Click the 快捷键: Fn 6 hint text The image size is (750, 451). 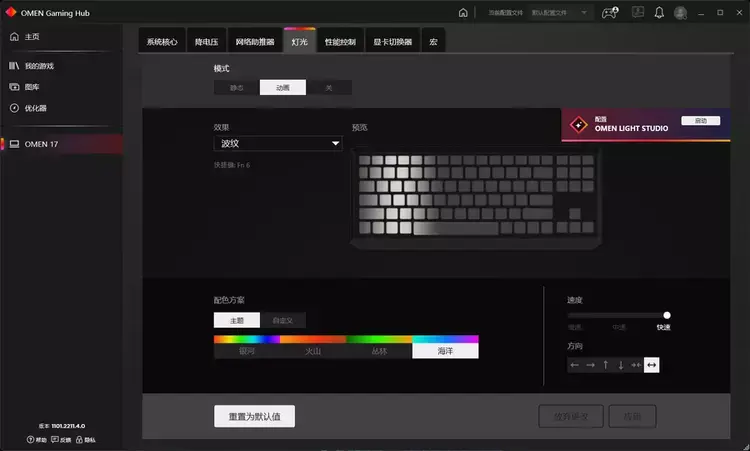coord(232,165)
